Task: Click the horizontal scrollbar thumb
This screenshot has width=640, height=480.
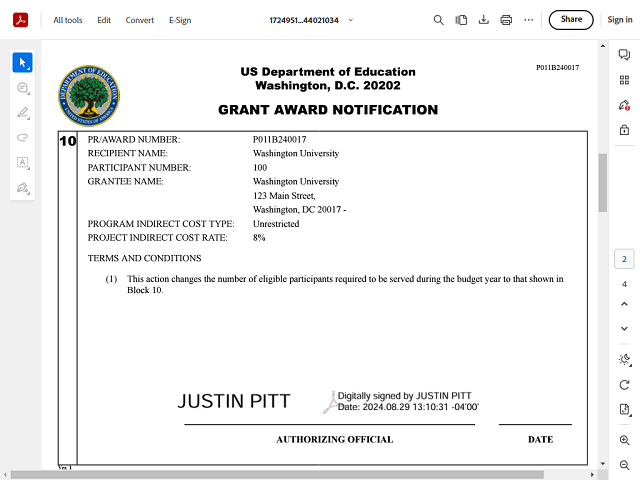Action: (277, 475)
